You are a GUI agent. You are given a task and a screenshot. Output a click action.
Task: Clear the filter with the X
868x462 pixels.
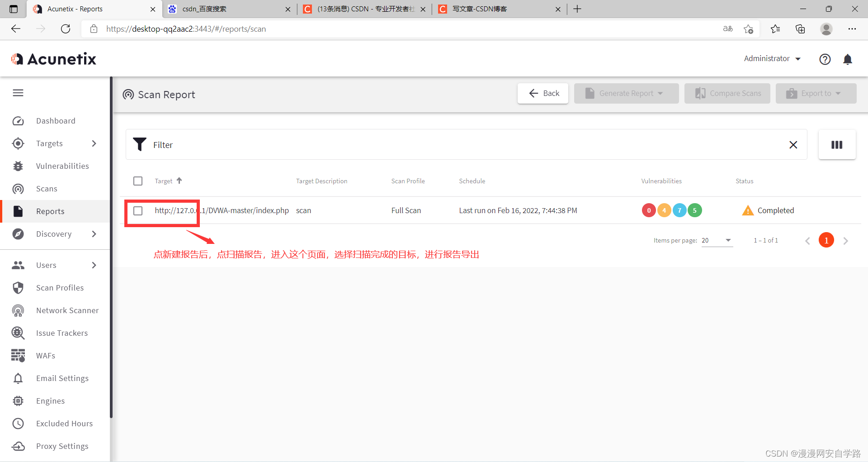pyautogui.click(x=793, y=145)
